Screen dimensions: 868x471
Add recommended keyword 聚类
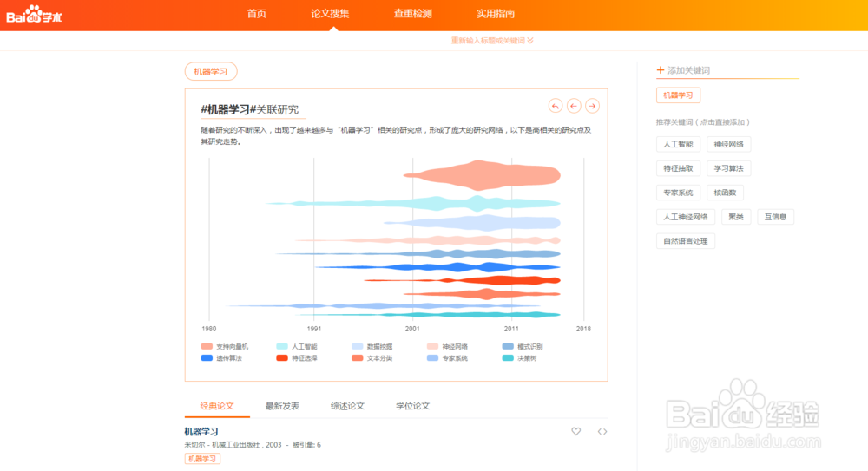point(736,217)
